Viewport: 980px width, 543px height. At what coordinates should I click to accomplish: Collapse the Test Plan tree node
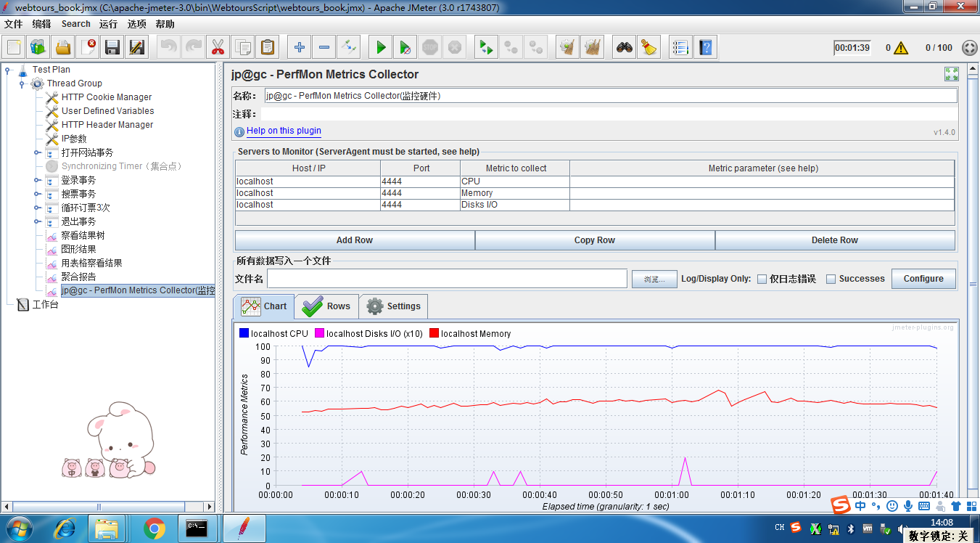click(x=8, y=70)
